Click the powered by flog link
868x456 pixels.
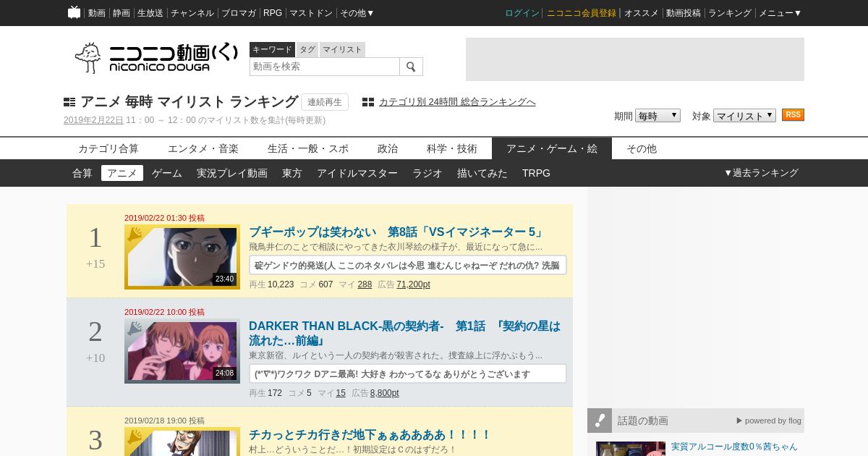coord(769,421)
